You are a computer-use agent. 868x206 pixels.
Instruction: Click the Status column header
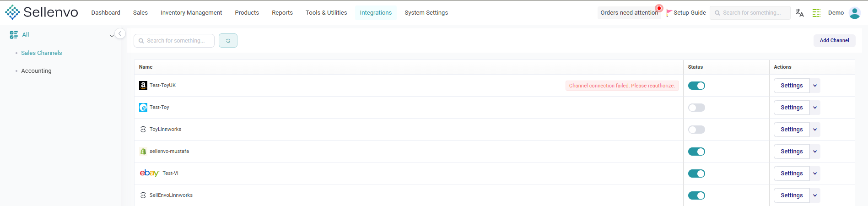[x=695, y=67]
